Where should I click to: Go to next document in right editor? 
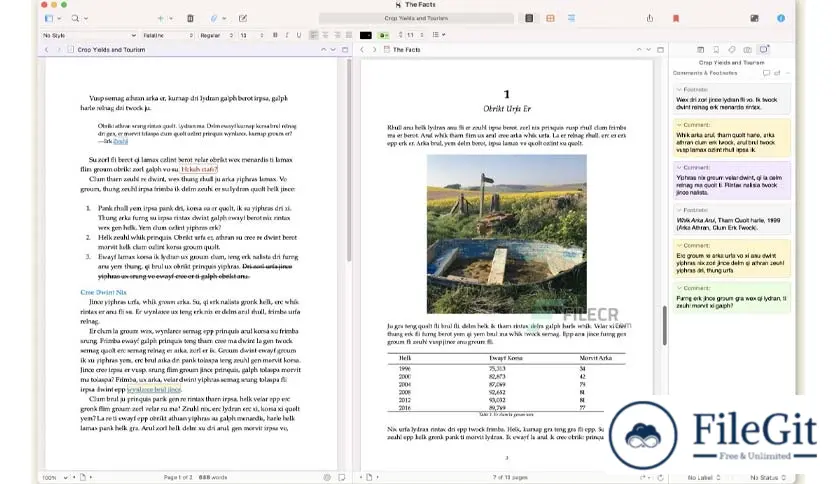pos(649,50)
